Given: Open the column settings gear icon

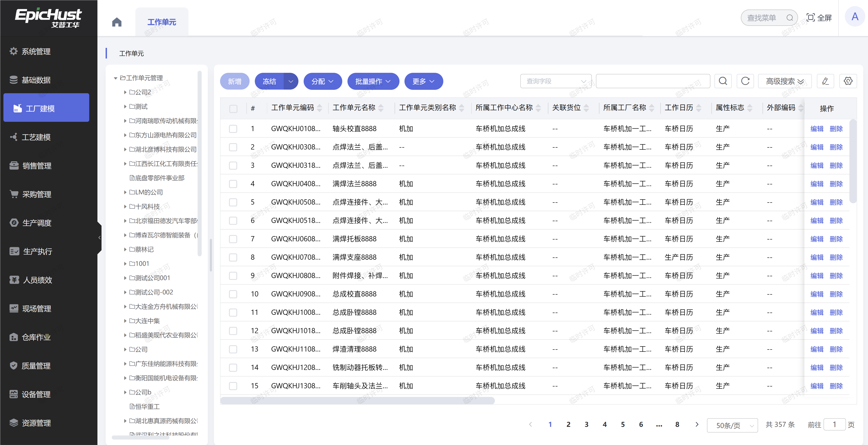Looking at the screenshot, I should tap(848, 81).
